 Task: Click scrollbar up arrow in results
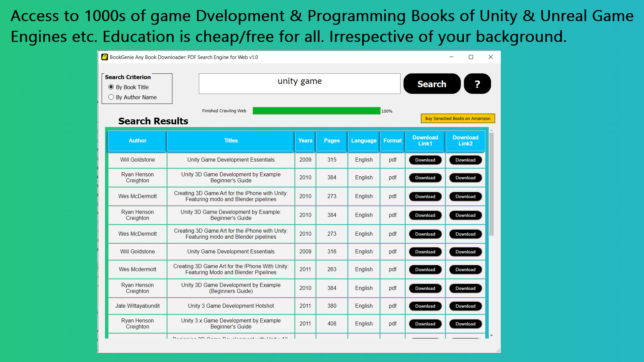coord(491,130)
